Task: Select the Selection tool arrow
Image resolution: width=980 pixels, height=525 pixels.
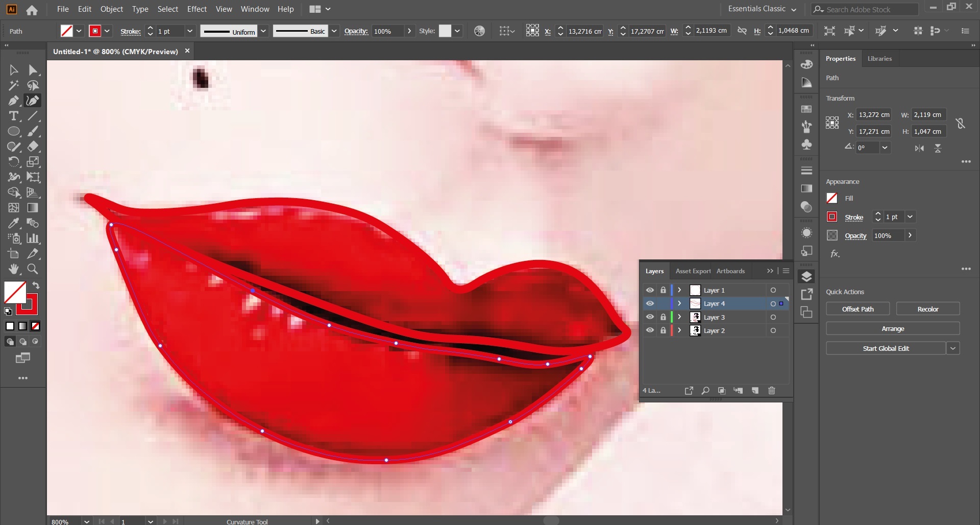Action: coord(14,70)
